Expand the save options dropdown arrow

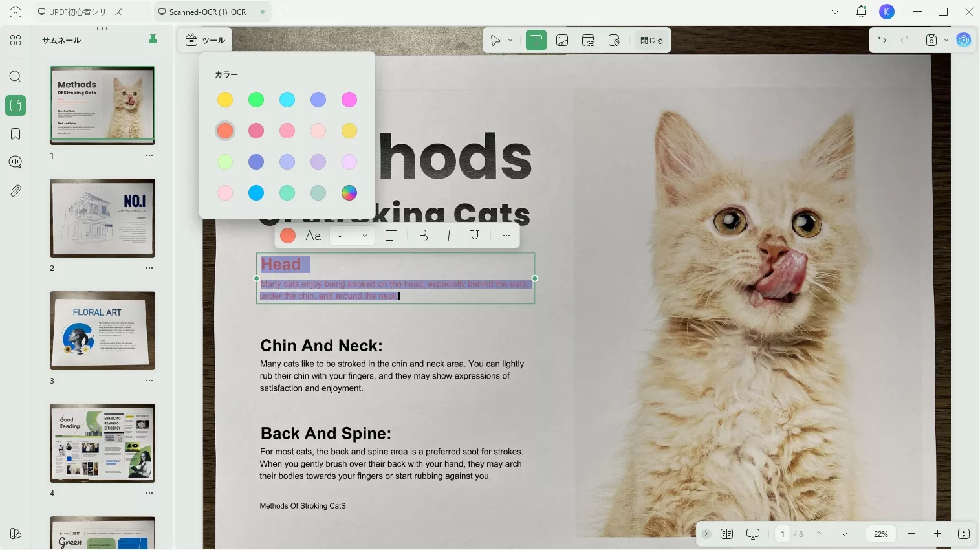(x=946, y=40)
